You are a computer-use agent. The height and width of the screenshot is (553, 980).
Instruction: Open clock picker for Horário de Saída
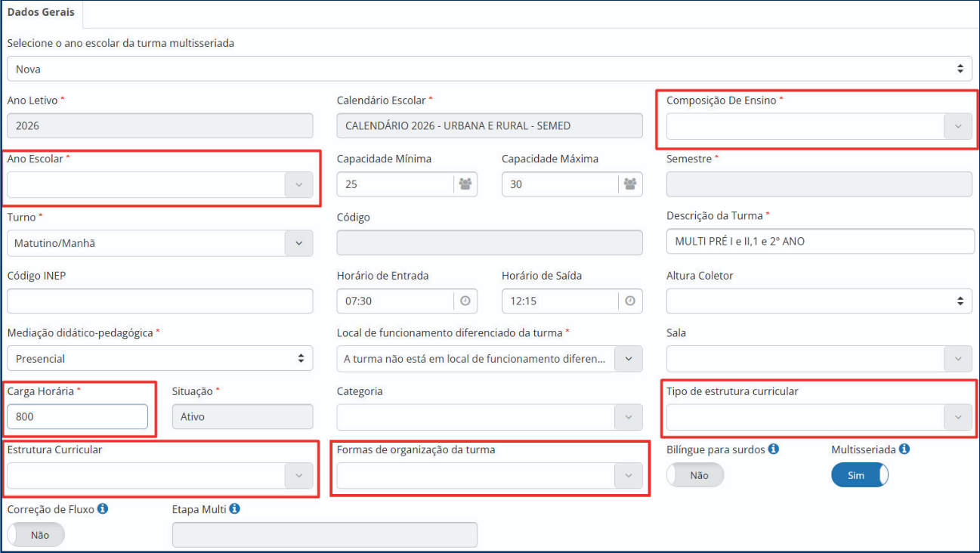pyautogui.click(x=629, y=301)
